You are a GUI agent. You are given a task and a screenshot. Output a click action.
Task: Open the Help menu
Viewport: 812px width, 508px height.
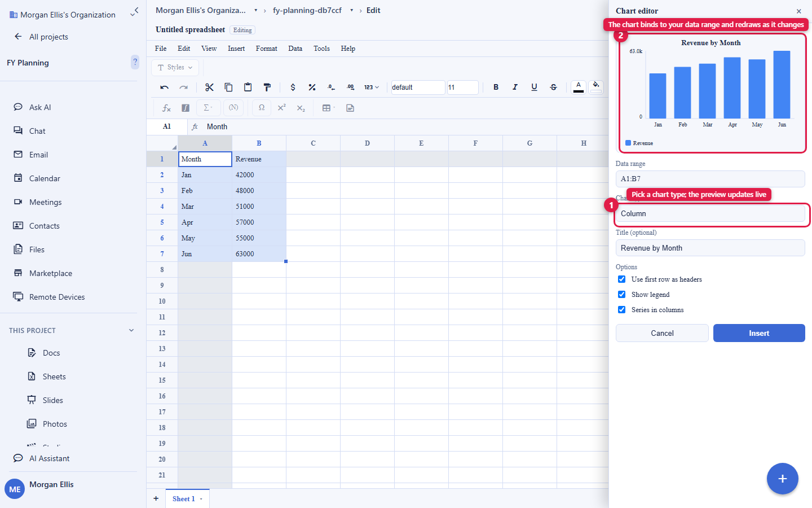coord(348,49)
